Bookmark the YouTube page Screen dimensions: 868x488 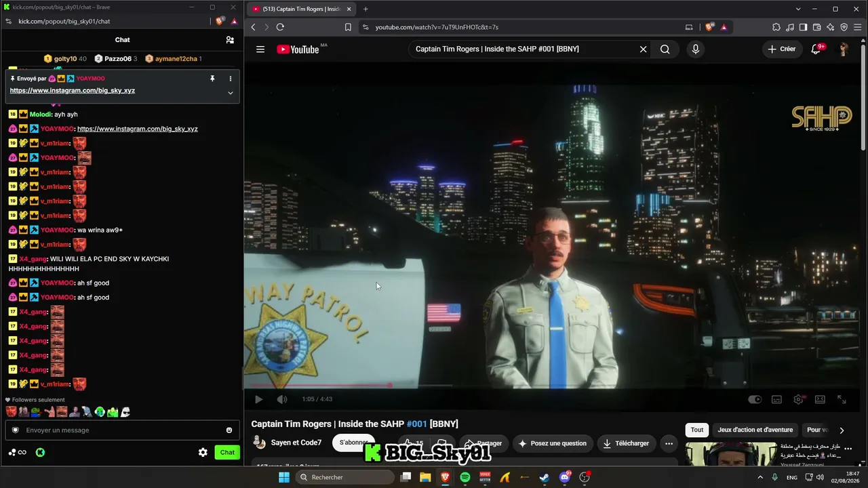point(348,27)
